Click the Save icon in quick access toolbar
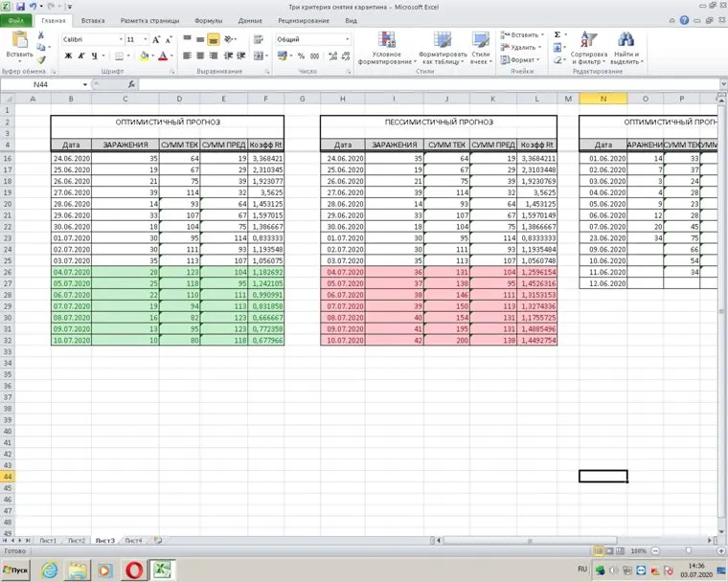 point(20,6)
